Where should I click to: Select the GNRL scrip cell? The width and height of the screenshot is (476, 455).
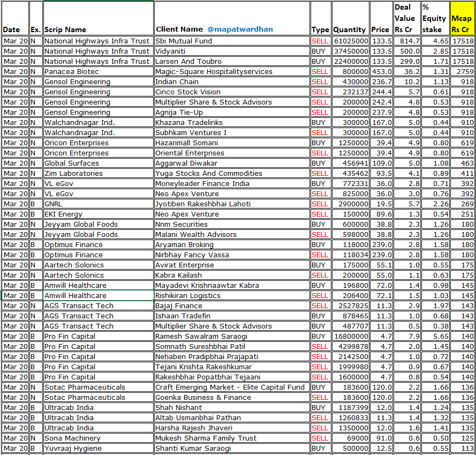pyautogui.click(x=99, y=204)
